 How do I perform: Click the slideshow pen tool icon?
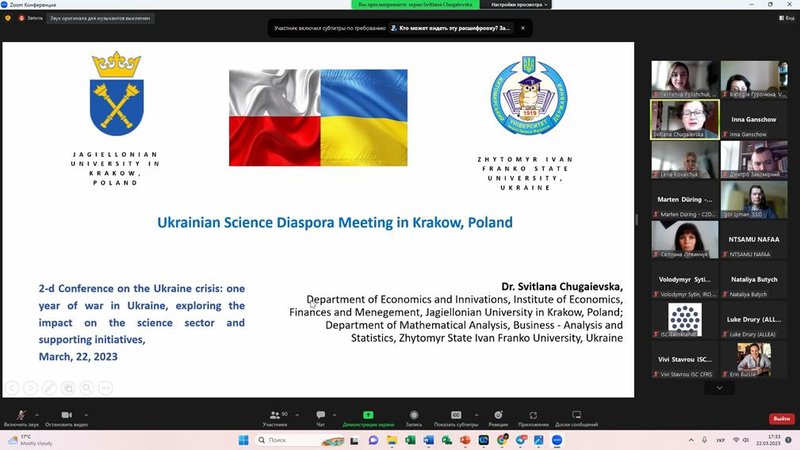point(49,388)
